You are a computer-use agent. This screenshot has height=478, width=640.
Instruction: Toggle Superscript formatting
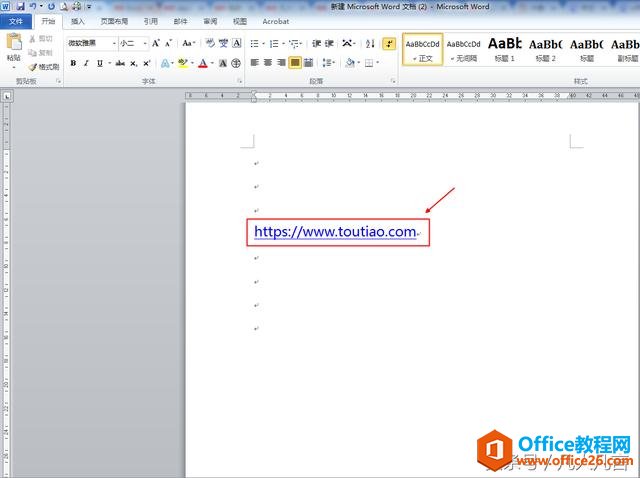[147, 63]
